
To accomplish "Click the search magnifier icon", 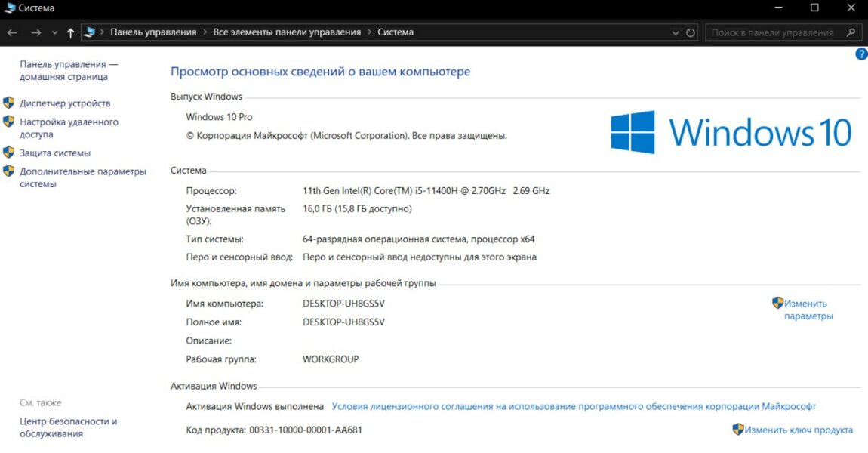I will pyautogui.click(x=851, y=32).
